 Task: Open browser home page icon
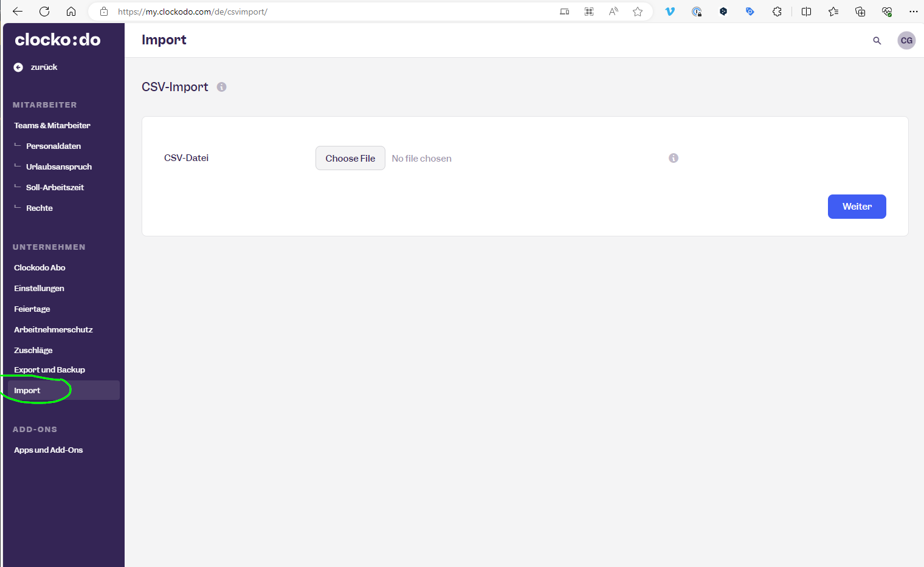pos(71,12)
